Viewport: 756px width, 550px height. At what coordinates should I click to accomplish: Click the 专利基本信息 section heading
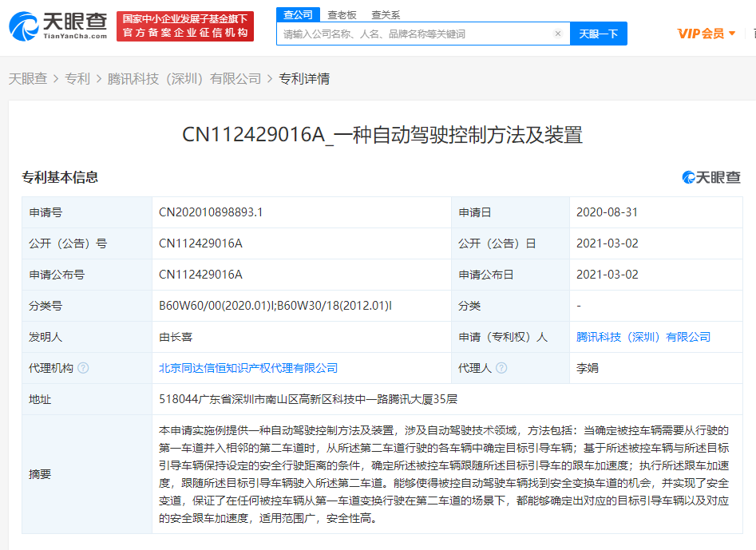(60, 177)
